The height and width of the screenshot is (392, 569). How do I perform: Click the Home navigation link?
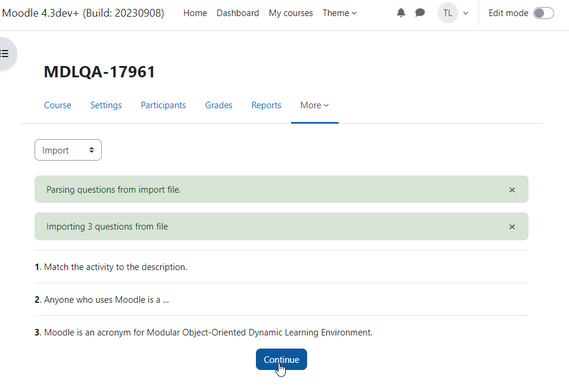tap(195, 13)
